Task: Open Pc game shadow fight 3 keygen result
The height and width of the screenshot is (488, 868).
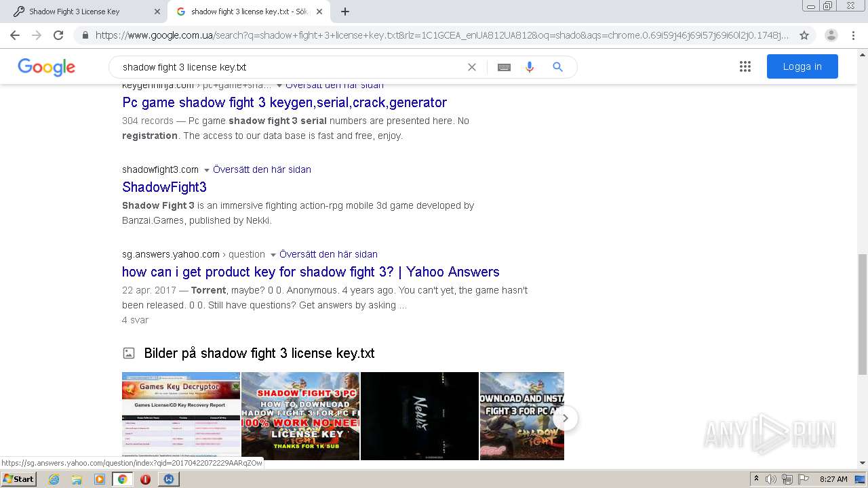Action: [x=284, y=102]
